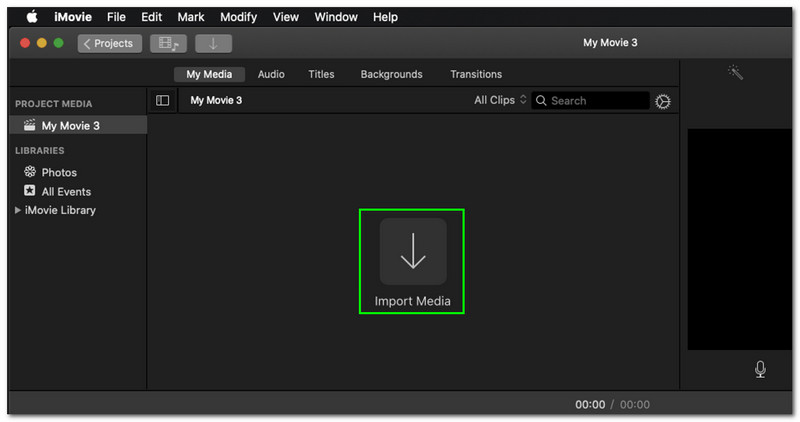Open the File menu
This screenshot has height=422, width=800.
[116, 17]
